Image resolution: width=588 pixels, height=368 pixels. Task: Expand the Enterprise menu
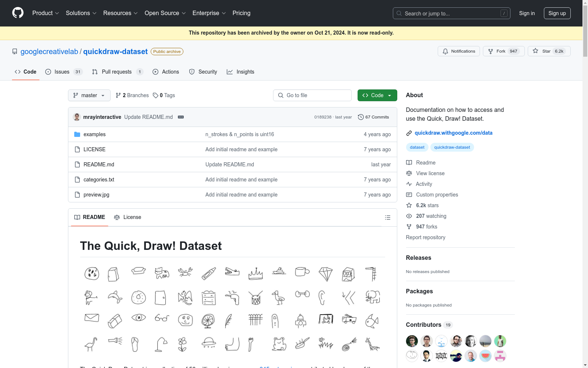point(209,13)
